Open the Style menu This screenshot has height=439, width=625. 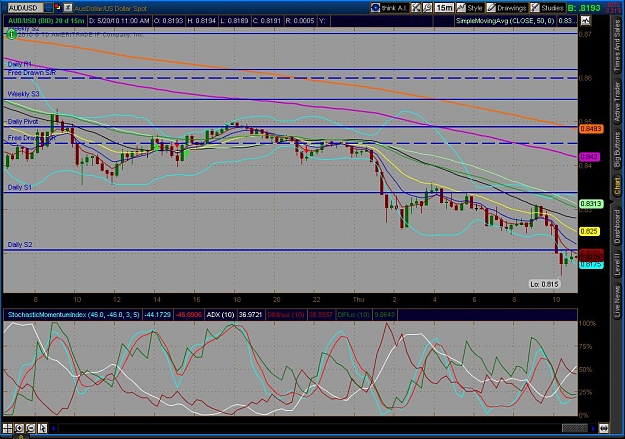coord(470,8)
